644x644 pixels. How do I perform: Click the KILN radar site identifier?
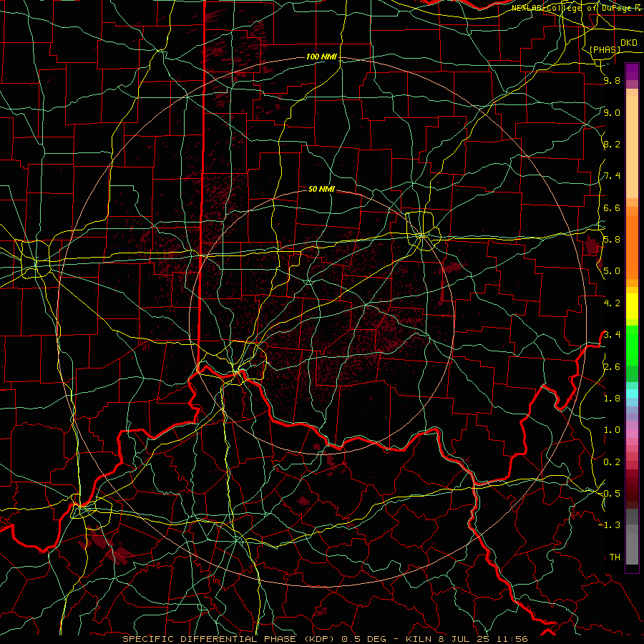[419, 639]
